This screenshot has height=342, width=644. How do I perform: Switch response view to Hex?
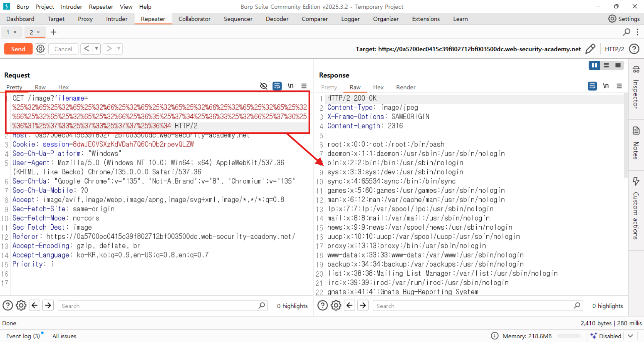[378, 87]
